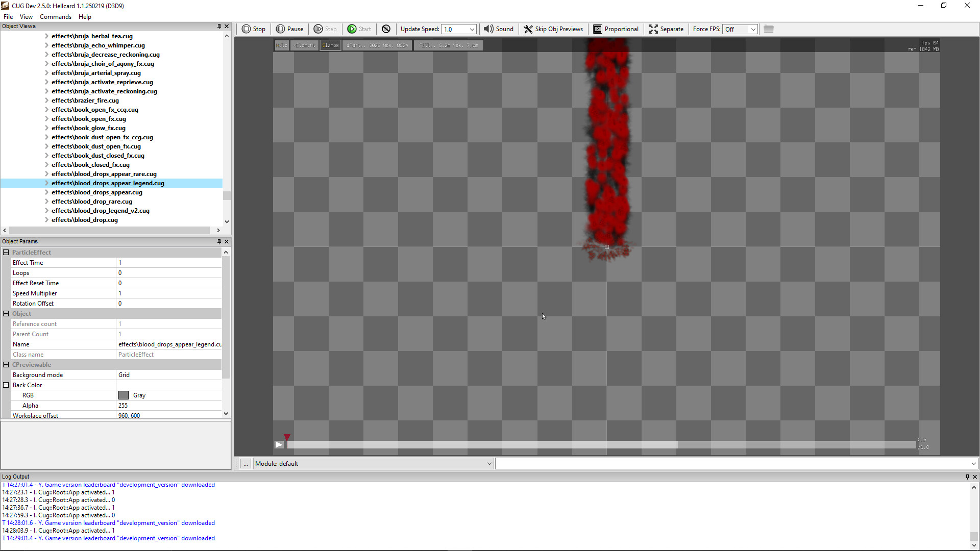Screen dimensions: 980x551
Task: Click the Gray back color swatch
Action: pyautogui.click(x=123, y=395)
